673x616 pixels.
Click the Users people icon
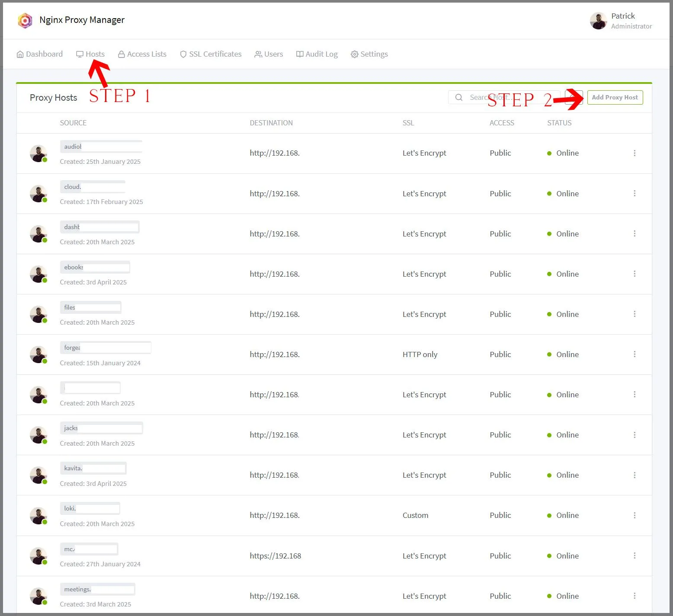259,54
